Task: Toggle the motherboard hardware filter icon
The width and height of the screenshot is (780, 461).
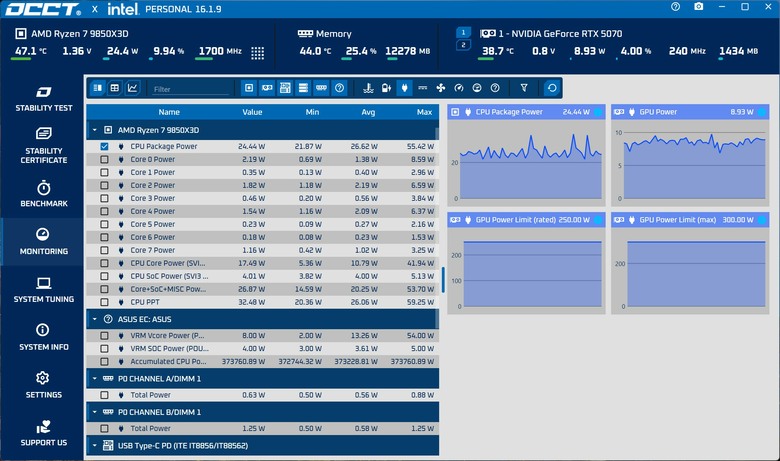Action: click(x=285, y=88)
